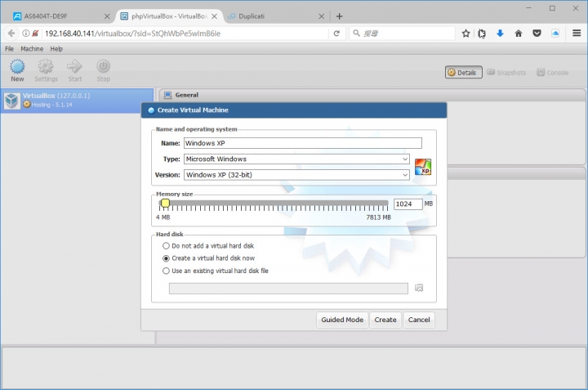588x390 pixels.
Task: Click the bookmarks list clipboard icon
Action: (x=482, y=34)
